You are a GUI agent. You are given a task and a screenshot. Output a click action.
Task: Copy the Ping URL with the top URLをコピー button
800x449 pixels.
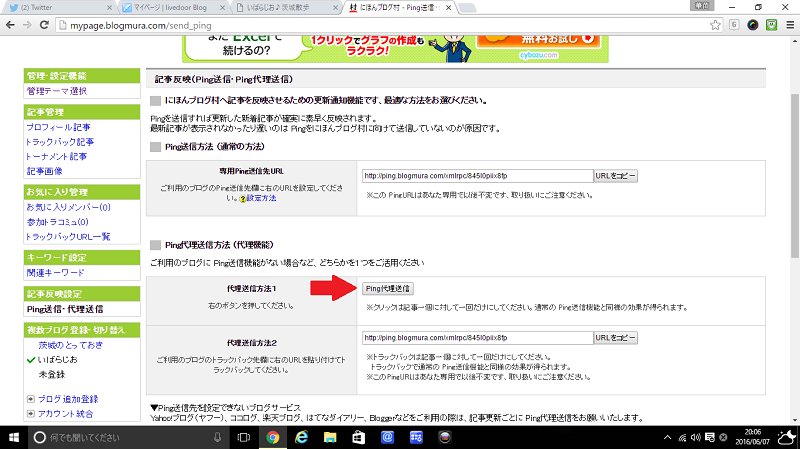click(616, 176)
